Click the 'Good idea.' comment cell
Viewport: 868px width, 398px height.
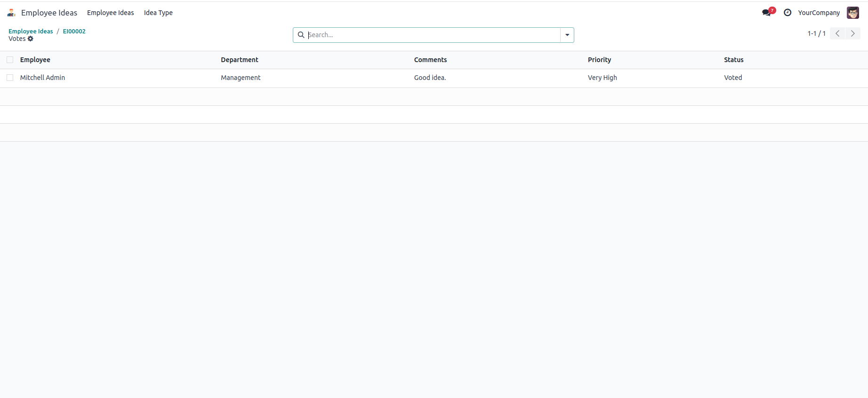point(430,78)
